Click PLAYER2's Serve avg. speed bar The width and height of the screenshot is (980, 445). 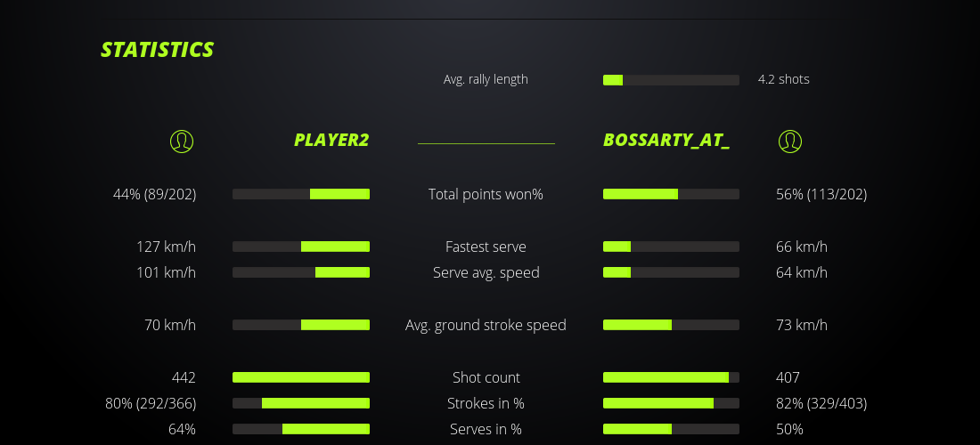point(301,272)
